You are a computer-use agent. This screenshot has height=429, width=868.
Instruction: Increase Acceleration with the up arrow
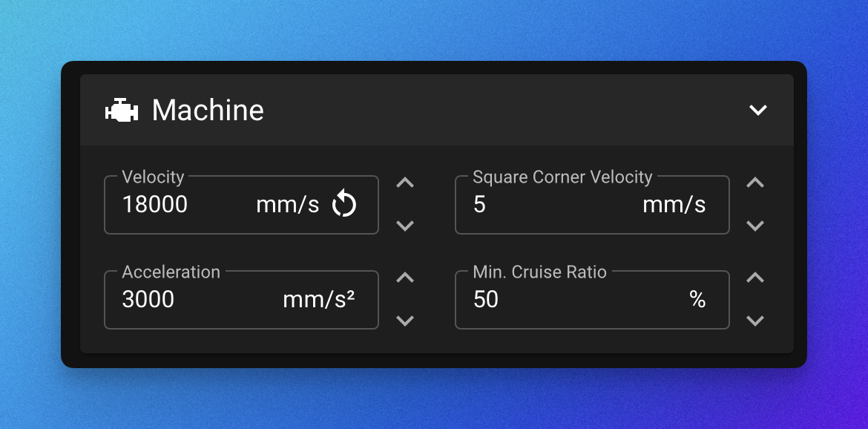click(x=405, y=278)
